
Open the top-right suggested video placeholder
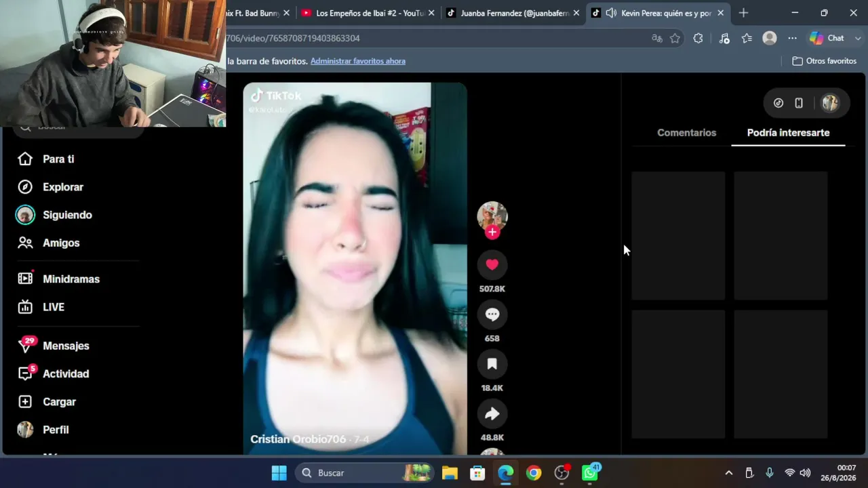click(781, 235)
